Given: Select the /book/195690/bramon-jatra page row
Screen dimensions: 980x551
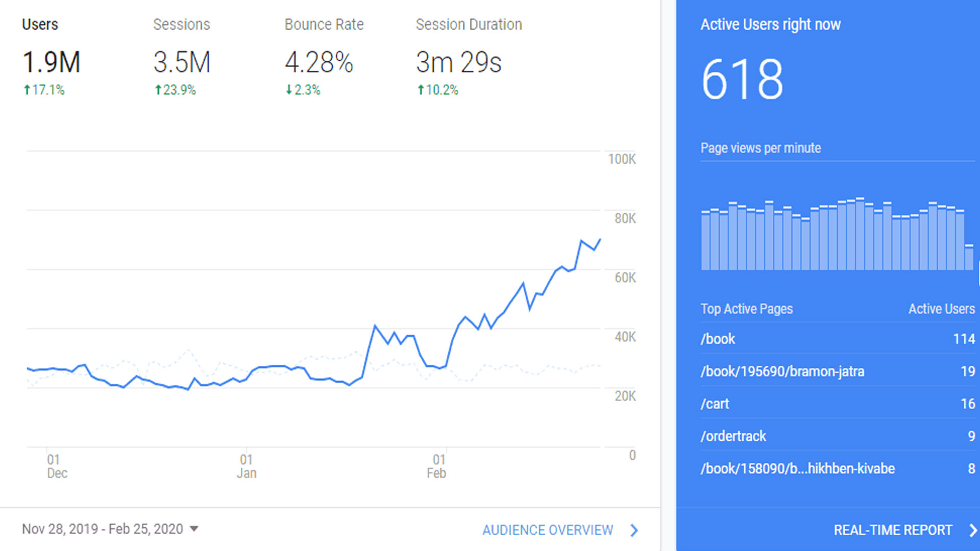Looking at the screenshot, I should click(782, 371).
